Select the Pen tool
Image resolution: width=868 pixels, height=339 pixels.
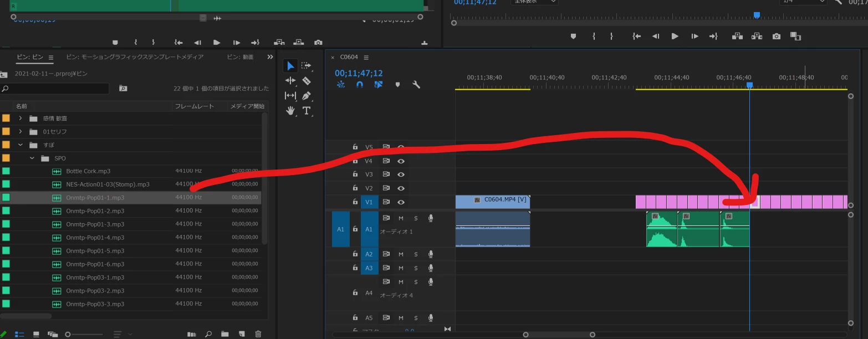click(307, 96)
